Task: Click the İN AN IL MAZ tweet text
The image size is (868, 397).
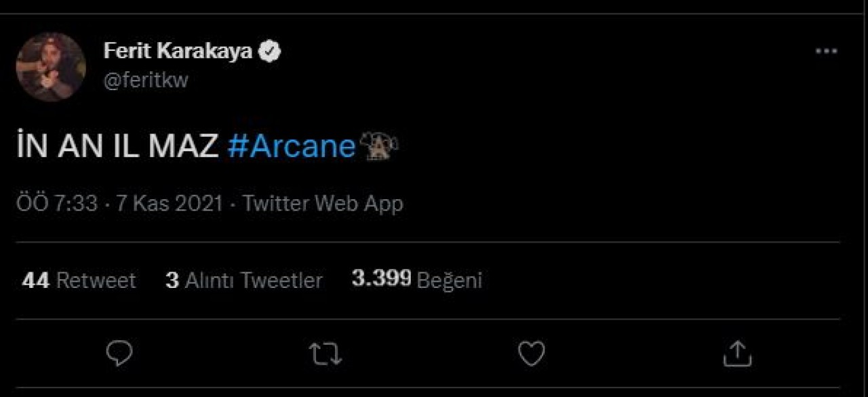Action: pos(117,146)
